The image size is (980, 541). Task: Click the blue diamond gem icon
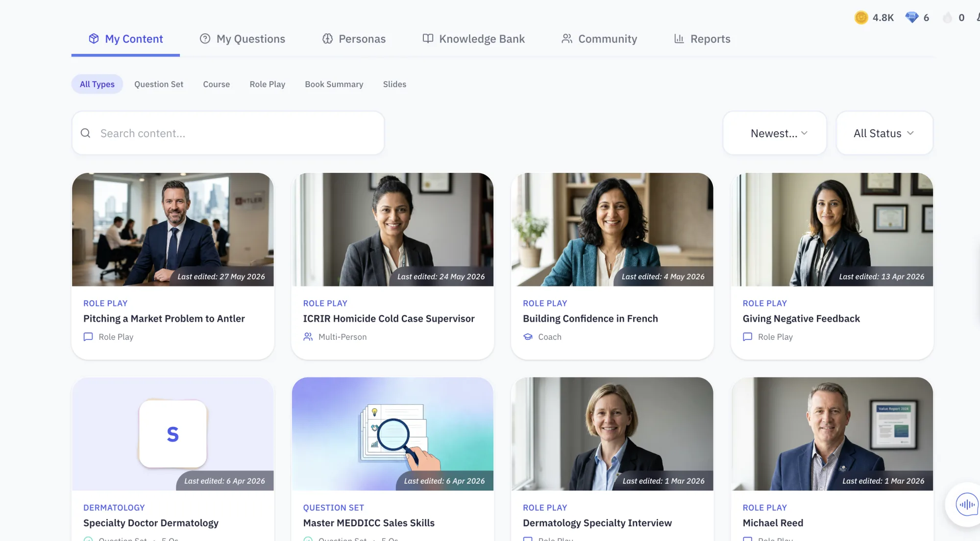pos(912,18)
